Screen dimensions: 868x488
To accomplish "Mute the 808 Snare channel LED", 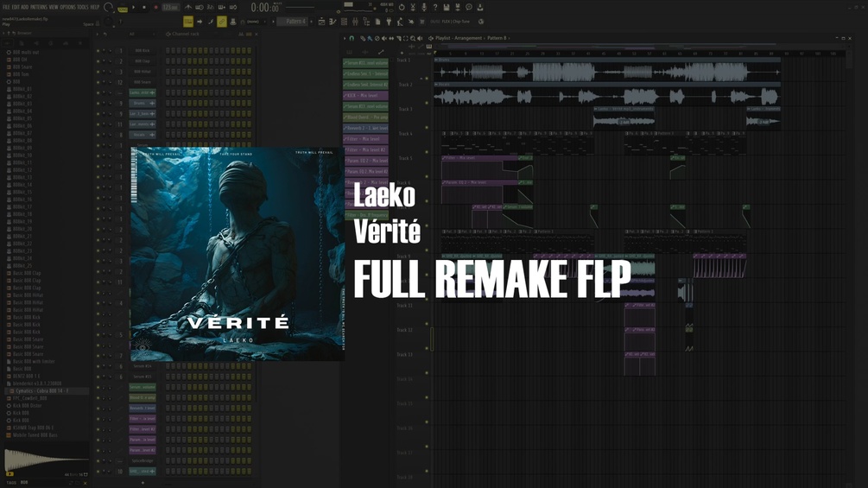I will pos(98,82).
